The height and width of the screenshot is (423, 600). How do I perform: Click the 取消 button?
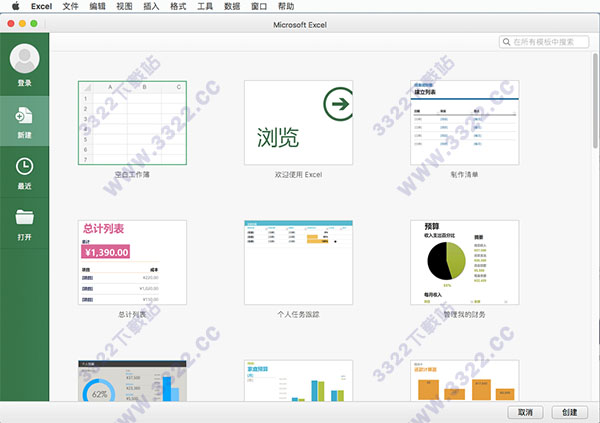click(x=525, y=412)
